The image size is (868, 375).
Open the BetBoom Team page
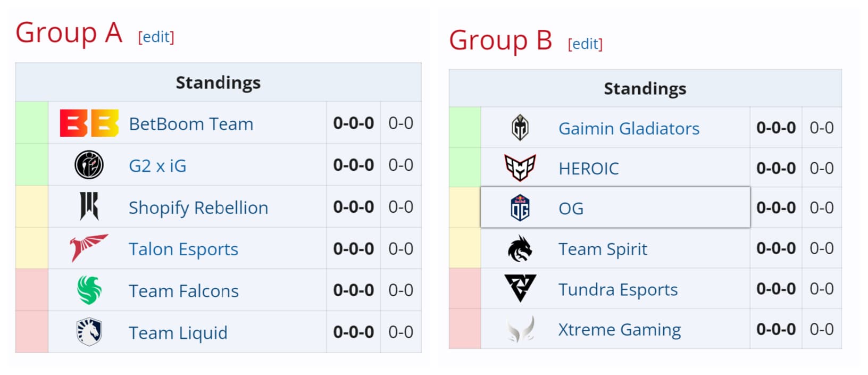coord(190,123)
